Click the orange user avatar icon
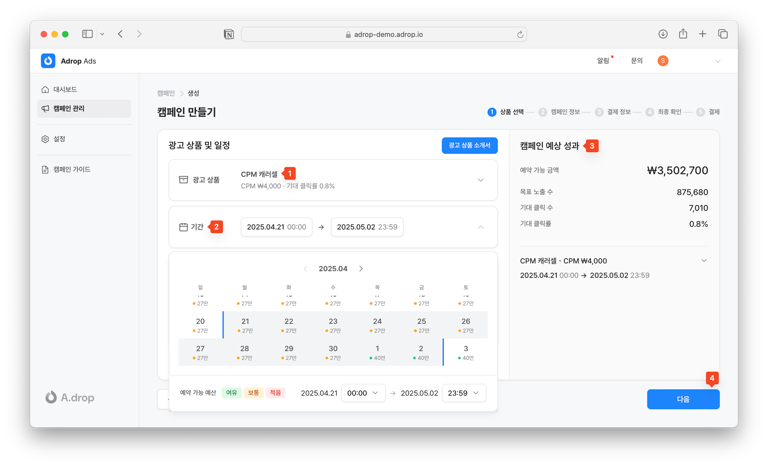 (663, 61)
